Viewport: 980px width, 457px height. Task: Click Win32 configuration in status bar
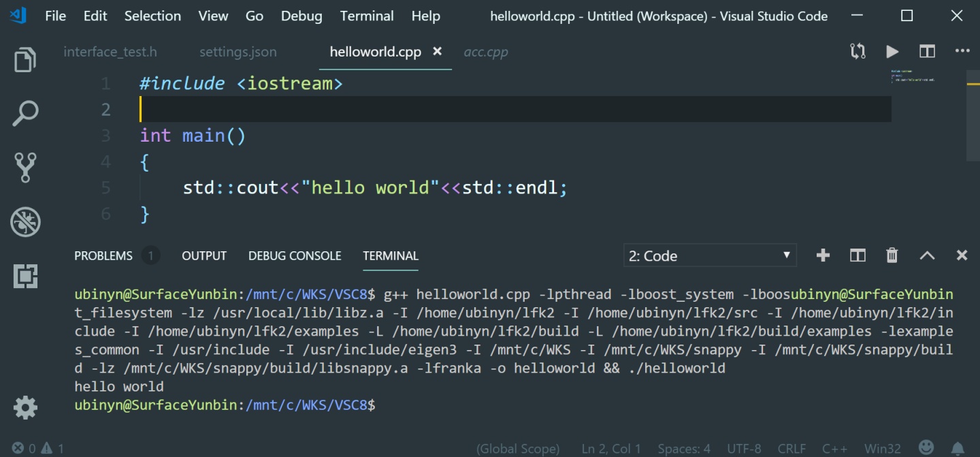(x=883, y=449)
